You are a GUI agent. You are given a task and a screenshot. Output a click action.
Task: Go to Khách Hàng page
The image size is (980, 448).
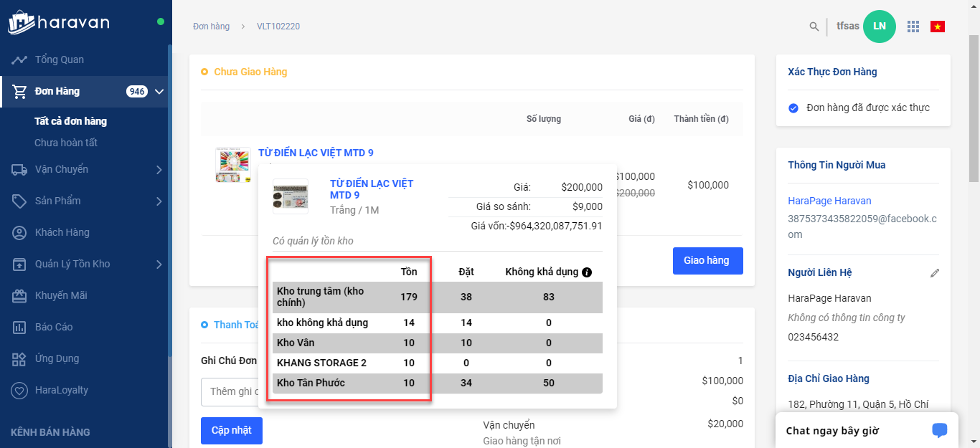[62, 232]
